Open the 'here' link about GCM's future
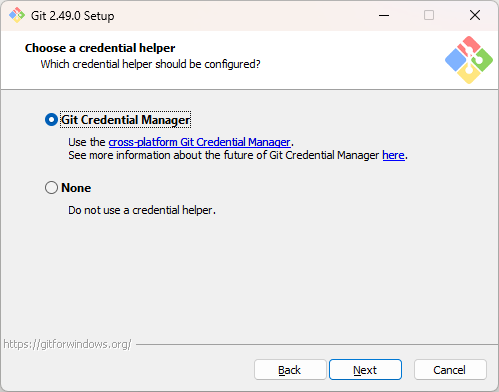This screenshot has width=499, height=392. (393, 155)
